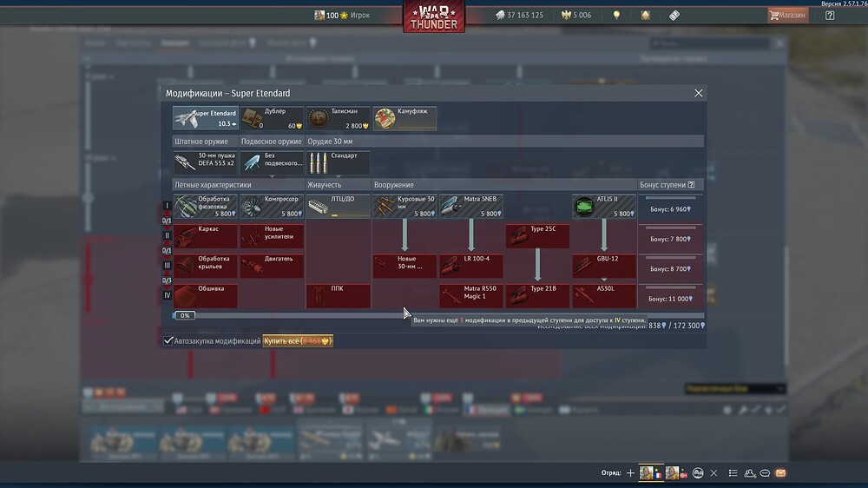The width and height of the screenshot is (868, 488).
Task: Select Новые 30-мм cannons modification
Action: 404,266
